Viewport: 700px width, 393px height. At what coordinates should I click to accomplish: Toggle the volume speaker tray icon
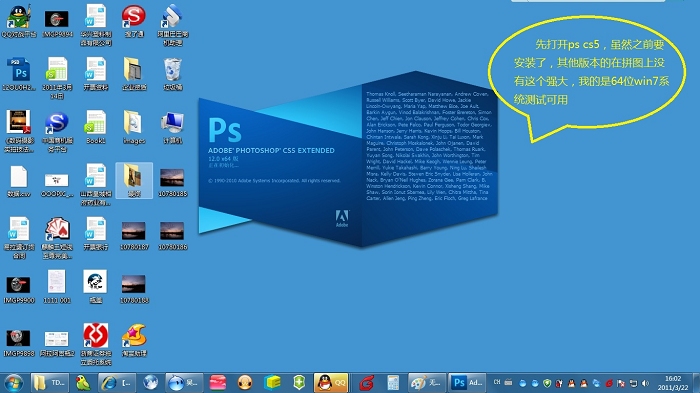coord(645,383)
